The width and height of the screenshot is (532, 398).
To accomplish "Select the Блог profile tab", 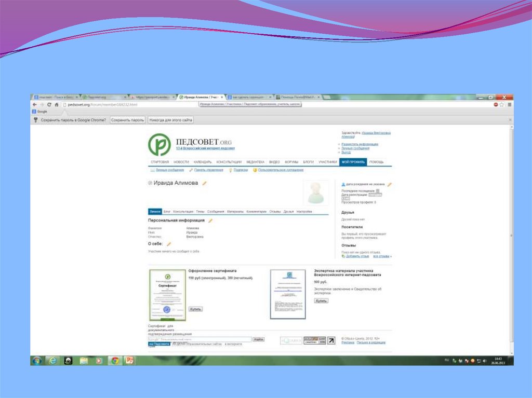I will click(167, 212).
